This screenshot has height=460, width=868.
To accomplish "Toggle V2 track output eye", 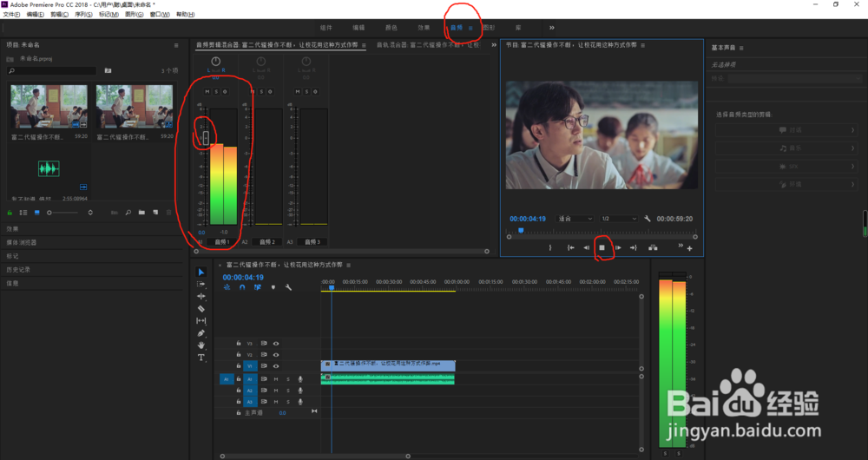I will [x=276, y=355].
